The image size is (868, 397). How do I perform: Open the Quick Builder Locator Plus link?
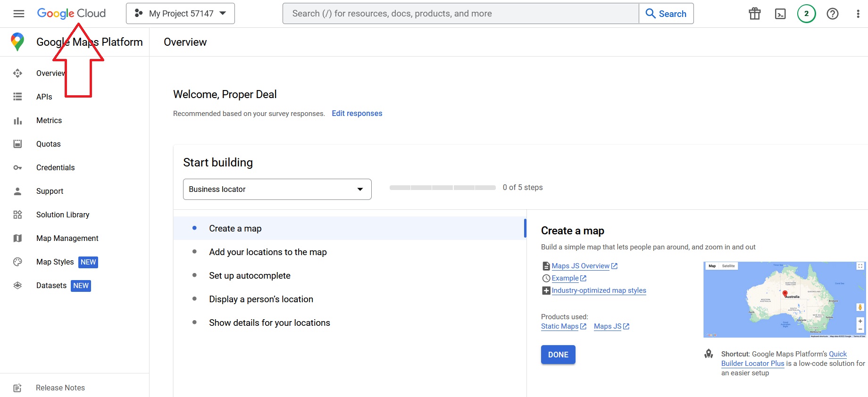click(784, 359)
